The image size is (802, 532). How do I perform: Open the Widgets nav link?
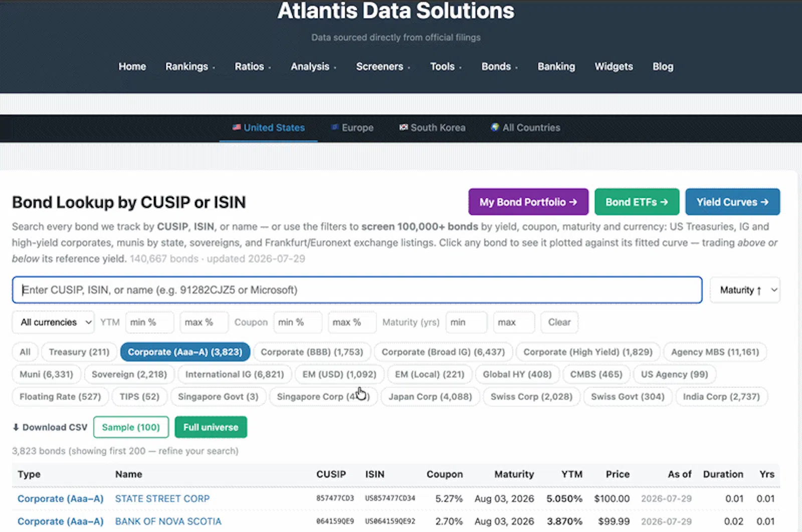[614, 67]
